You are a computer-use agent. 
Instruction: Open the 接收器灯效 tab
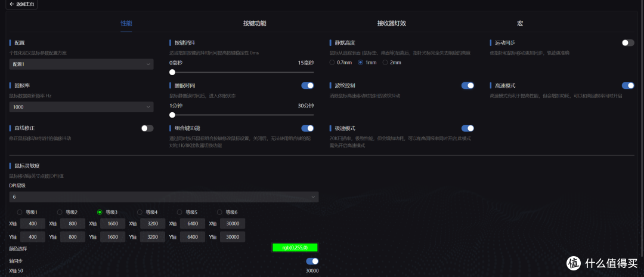391,23
